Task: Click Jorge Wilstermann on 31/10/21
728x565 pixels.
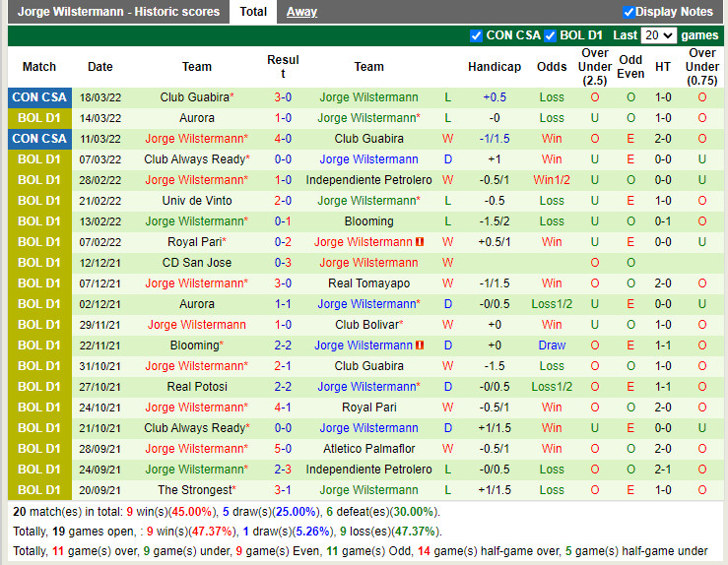Action: [x=196, y=366]
